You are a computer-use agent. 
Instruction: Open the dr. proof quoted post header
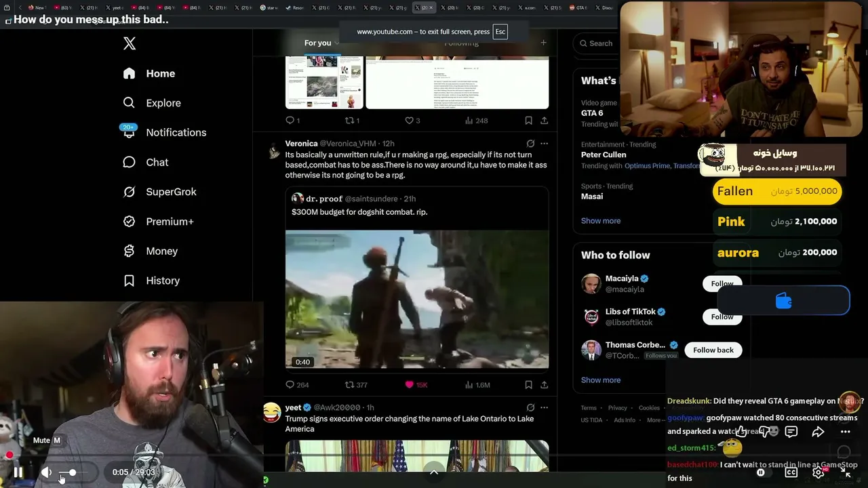[x=353, y=199]
